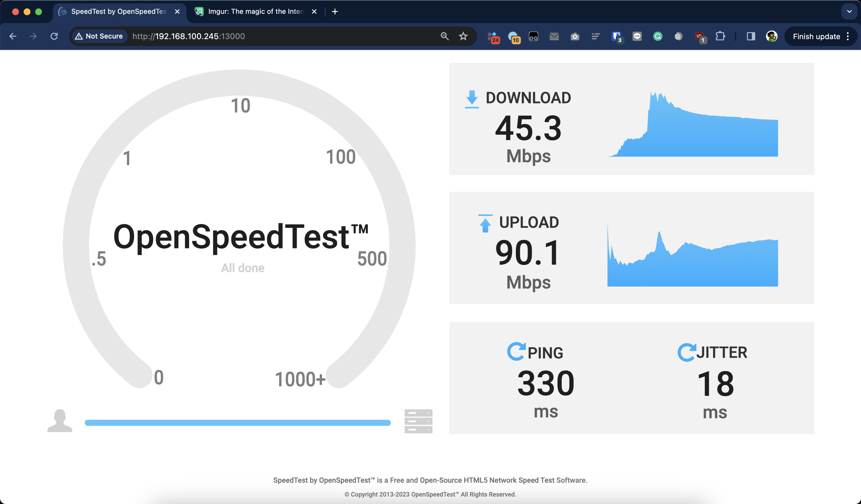Click the browser forward arrow

click(33, 36)
